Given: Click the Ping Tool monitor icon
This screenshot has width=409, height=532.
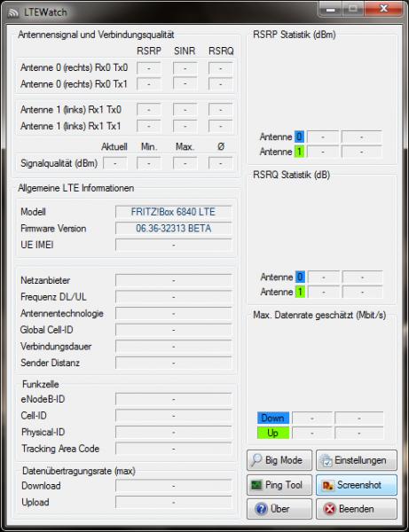Looking at the screenshot, I should [x=256, y=485].
